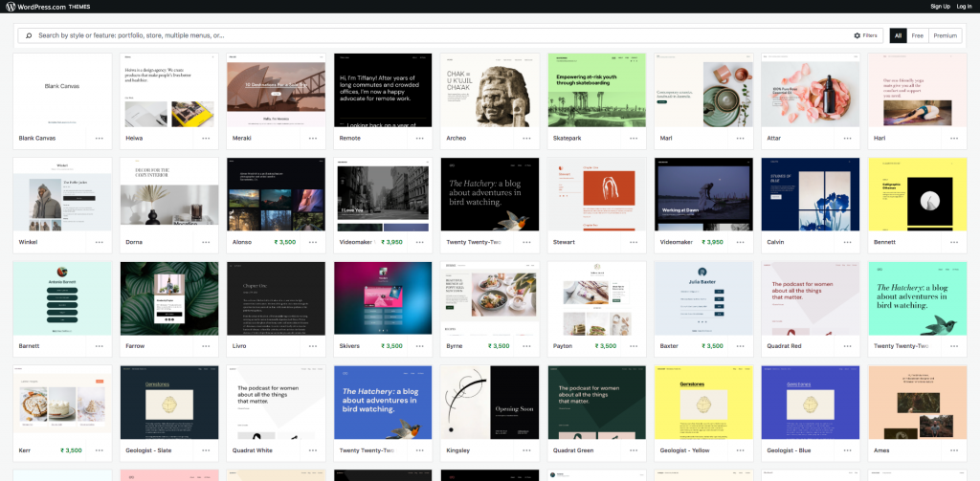Screen dimensions: 980x481
Task: Open more options for Archeo theme
Action: point(527,138)
